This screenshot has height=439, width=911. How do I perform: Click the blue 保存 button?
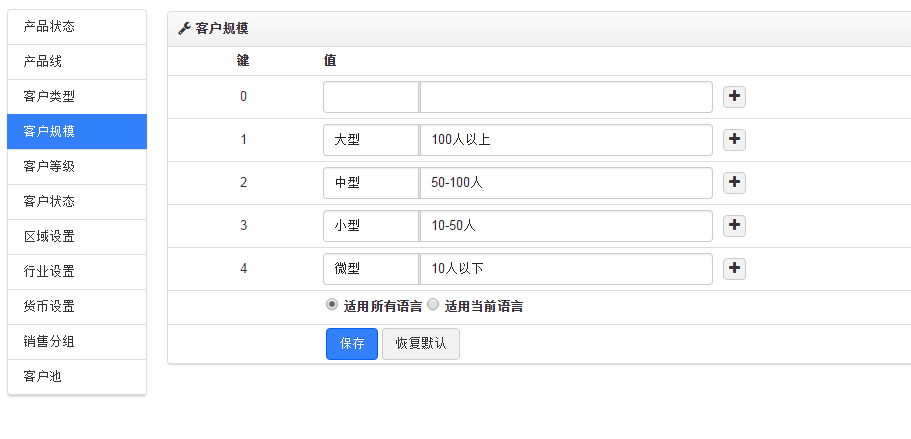(352, 344)
